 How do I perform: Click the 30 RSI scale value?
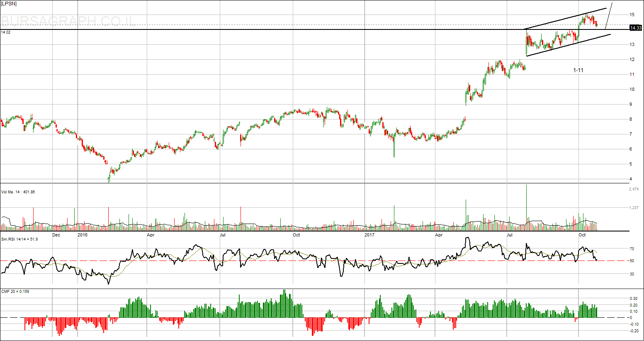point(632,274)
